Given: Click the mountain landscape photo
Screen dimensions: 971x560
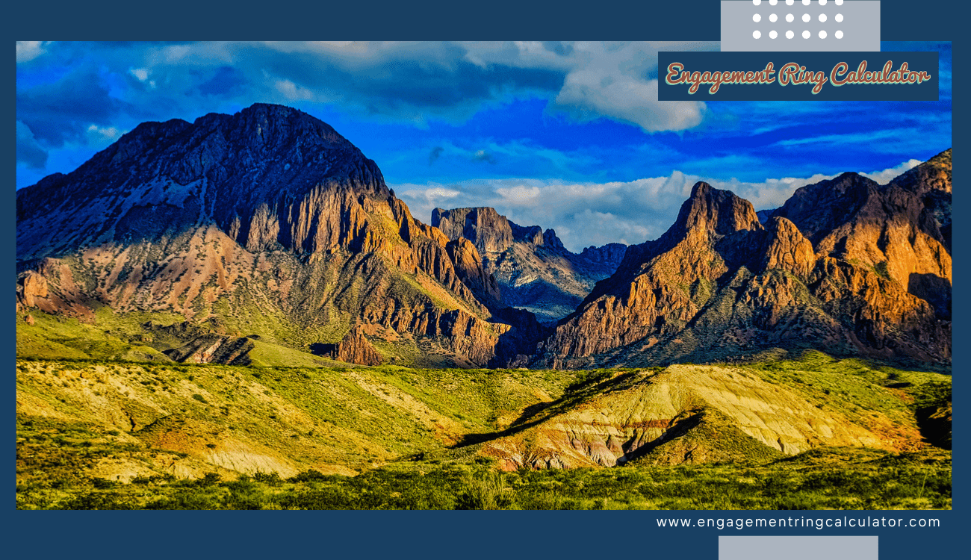Looking at the screenshot, I should (x=484, y=276).
